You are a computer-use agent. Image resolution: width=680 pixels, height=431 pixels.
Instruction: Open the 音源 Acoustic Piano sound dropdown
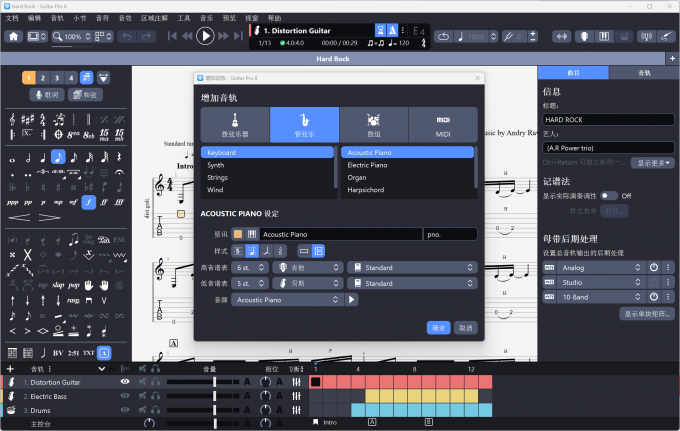(288, 299)
